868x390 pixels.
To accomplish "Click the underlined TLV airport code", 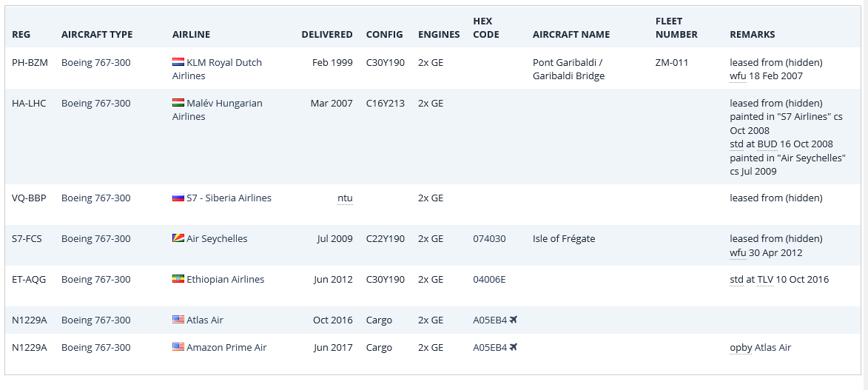I will (x=765, y=279).
